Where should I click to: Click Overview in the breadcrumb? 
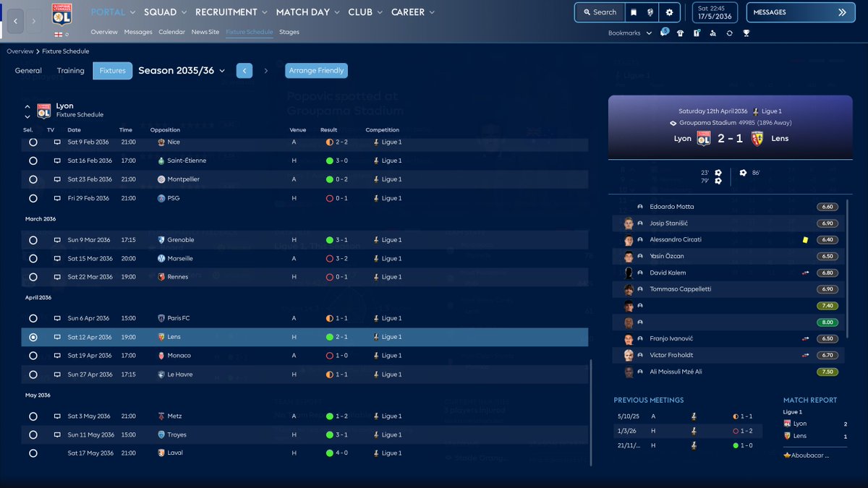pyautogui.click(x=20, y=51)
